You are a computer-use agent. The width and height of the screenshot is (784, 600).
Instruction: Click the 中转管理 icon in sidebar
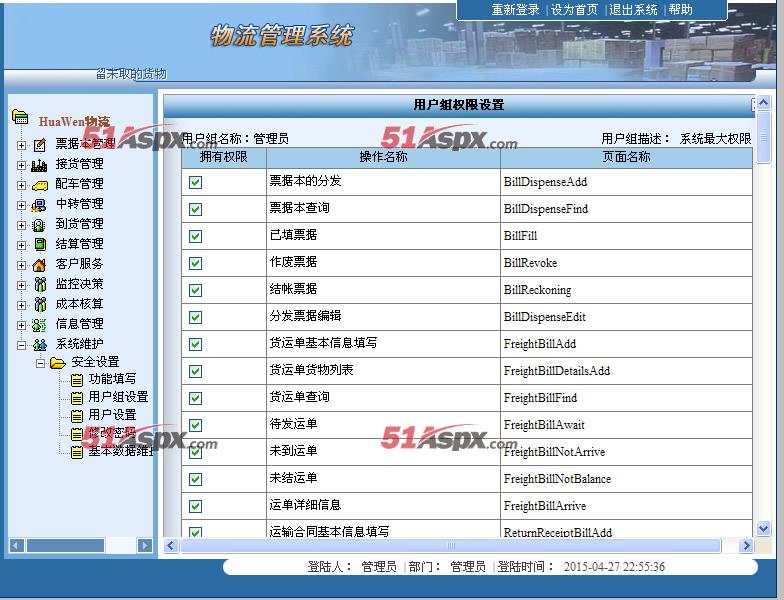(x=39, y=204)
